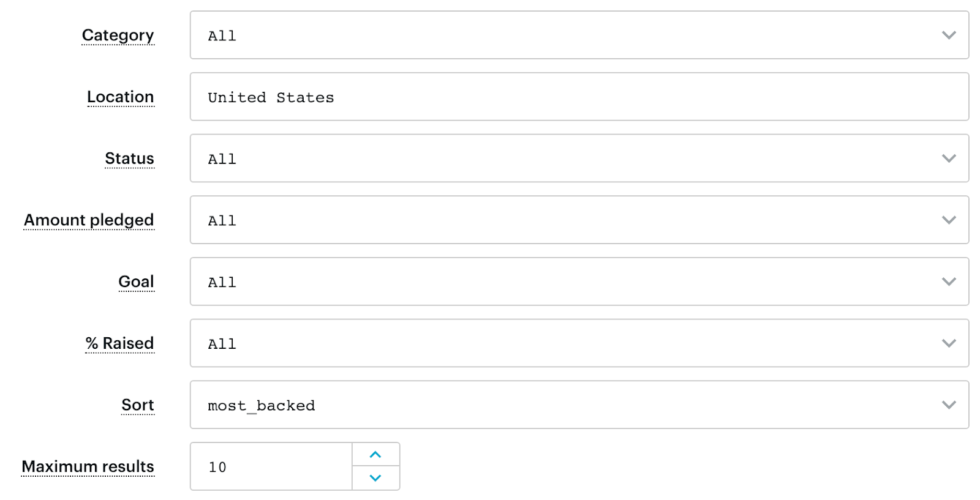Expand the % Raised chevron arrow
The height and width of the screenshot is (500, 980).
click(949, 343)
